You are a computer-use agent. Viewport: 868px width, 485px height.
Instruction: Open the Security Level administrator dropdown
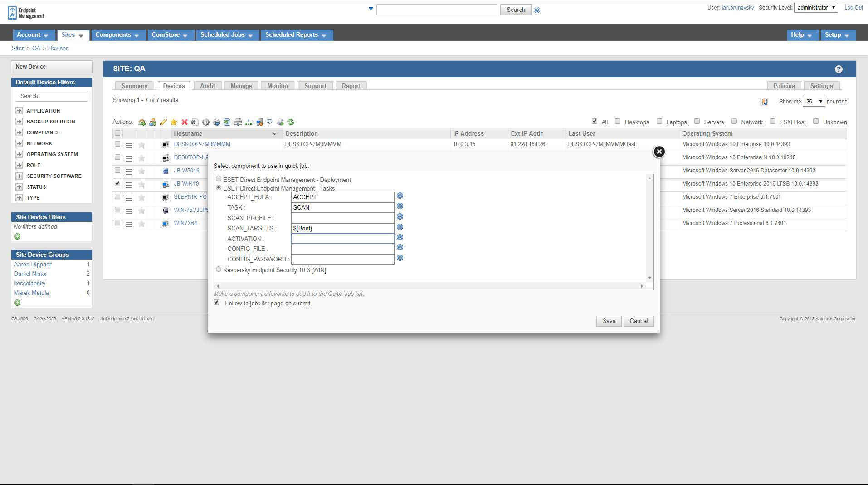pyautogui.click(x=816, y=8)
